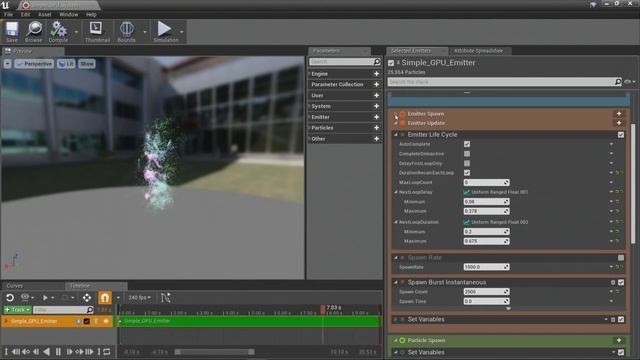The height and width of the screenshot is (360, 640).
Task: Collapse the NextLoopDuration parameter
Action: (396, 222)
